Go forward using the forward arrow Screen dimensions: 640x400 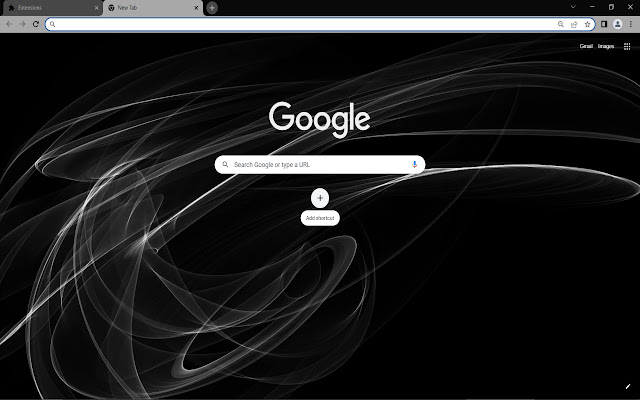(x=22, y=24)
